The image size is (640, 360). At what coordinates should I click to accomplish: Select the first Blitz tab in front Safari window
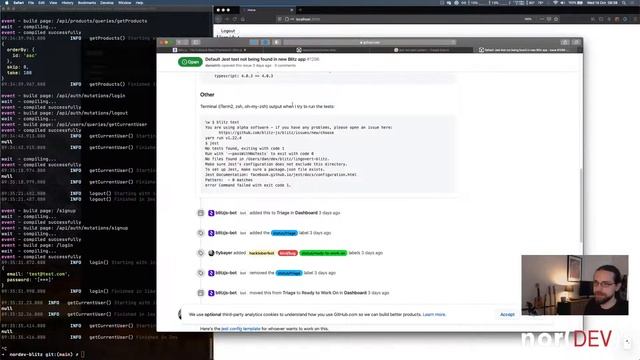(209, 50)
